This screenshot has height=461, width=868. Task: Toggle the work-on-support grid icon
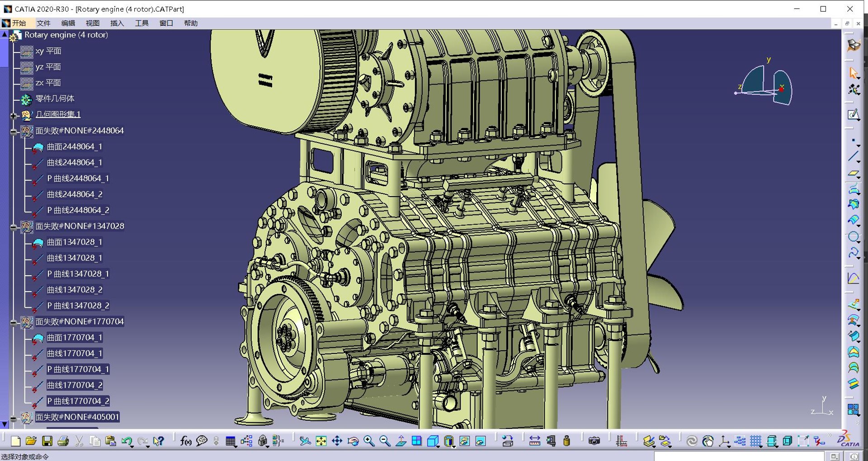[755, 441]
